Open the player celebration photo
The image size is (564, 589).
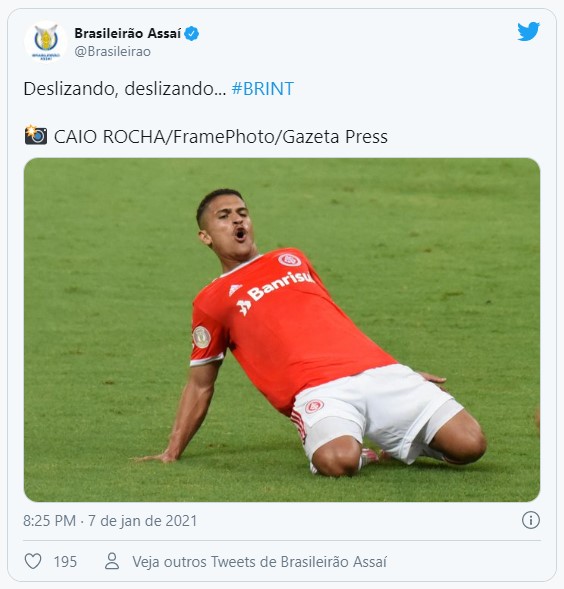pyautogui.click(x=282, y=330)
